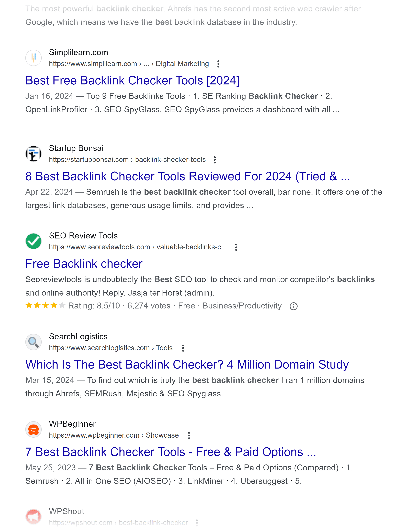Open "Best Free Backlink Checker Tools [2024]"
408x532 pixels.
(x=132, y=80)
